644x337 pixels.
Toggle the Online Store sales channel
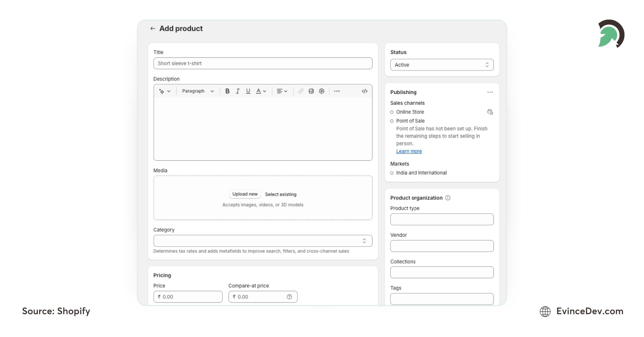392,112
